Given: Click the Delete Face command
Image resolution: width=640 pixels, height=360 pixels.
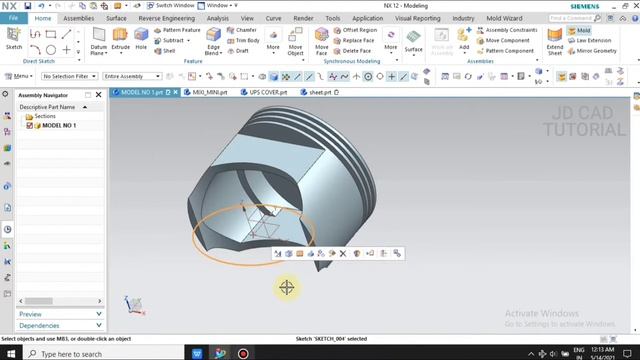Looking at the screenshot, I should (x=352, y=51).
